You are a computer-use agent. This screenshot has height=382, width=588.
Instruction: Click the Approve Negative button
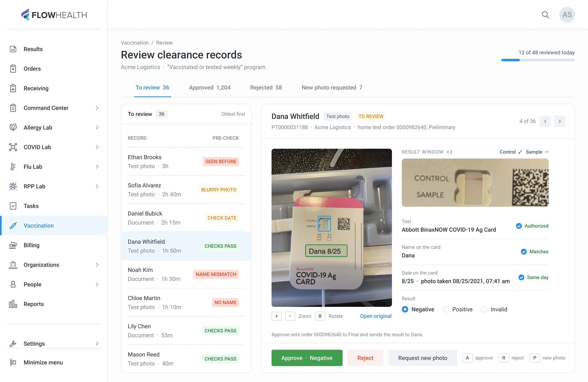[x=307, y=358]
